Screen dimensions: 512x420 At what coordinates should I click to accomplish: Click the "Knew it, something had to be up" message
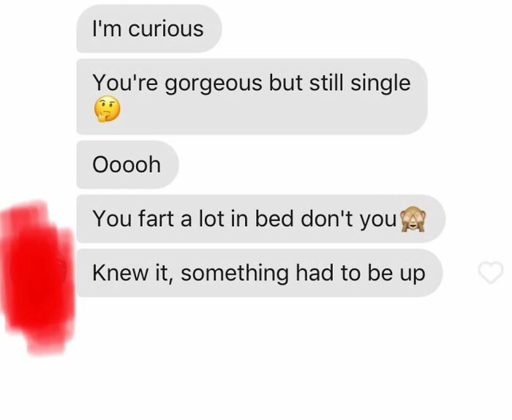tap(260, 273)
